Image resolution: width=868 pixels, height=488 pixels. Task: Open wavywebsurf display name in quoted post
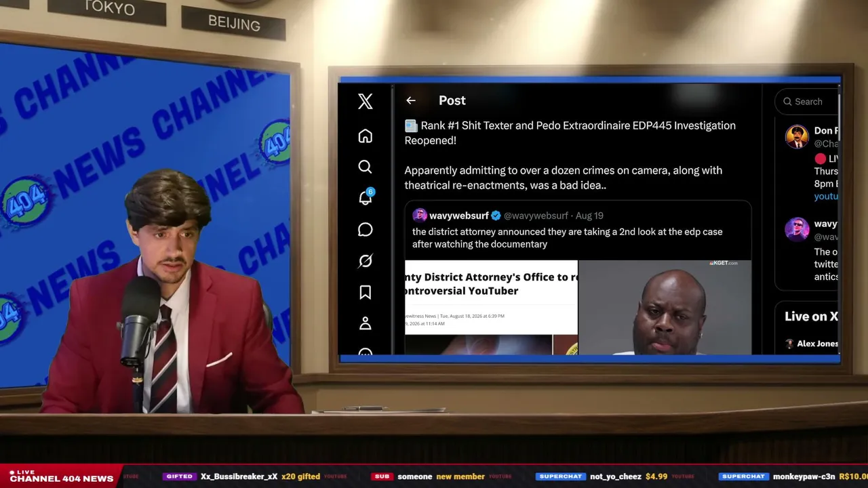459,216
